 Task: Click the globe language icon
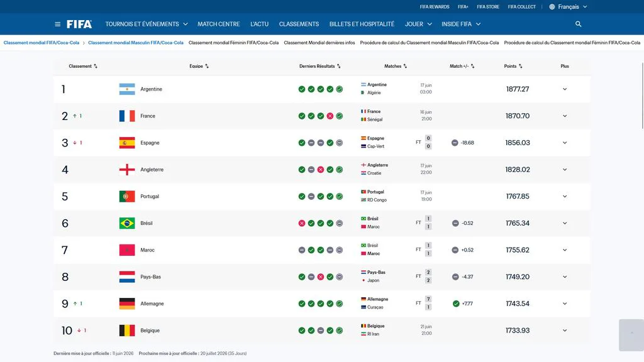pos(552,6)
